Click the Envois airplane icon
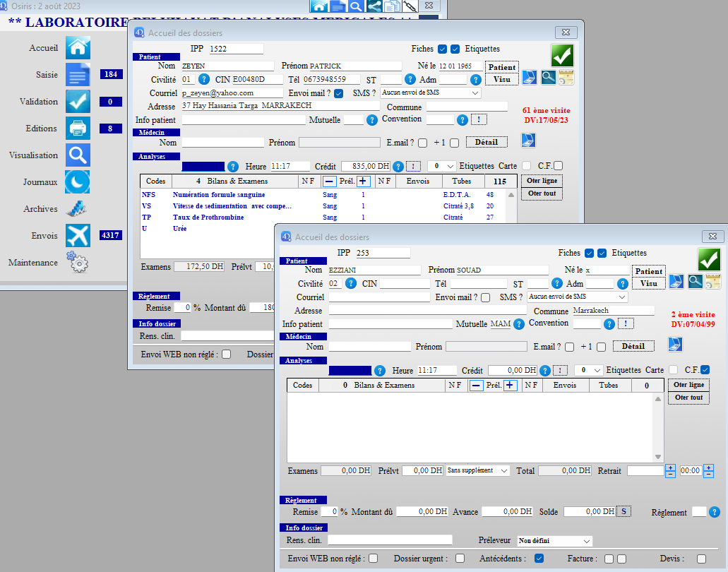 (x=78, y=235)
